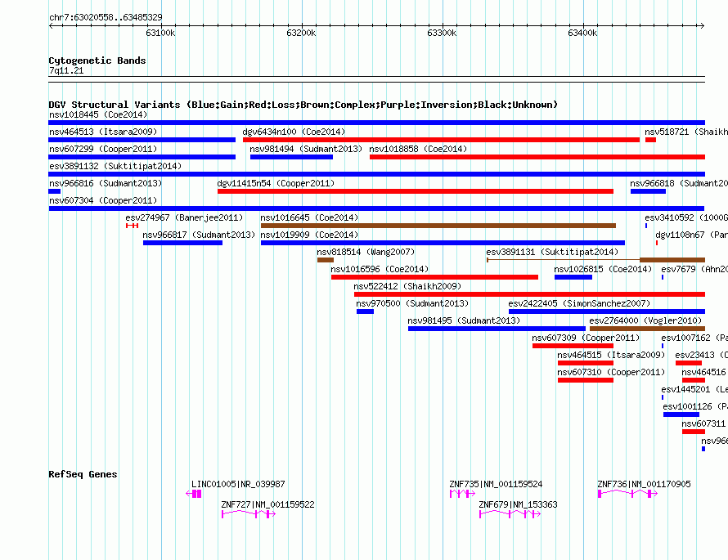Open nsv464515 (Itsara2009) label
This screenshot has height=560, width=728.
pyautogui.click(x=612, y=355)
